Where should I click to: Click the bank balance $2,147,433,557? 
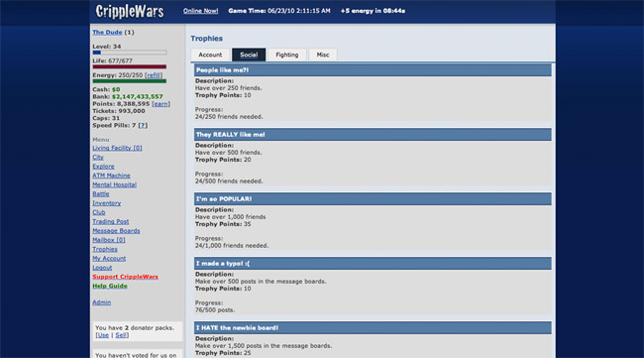[x=137, y=96]
